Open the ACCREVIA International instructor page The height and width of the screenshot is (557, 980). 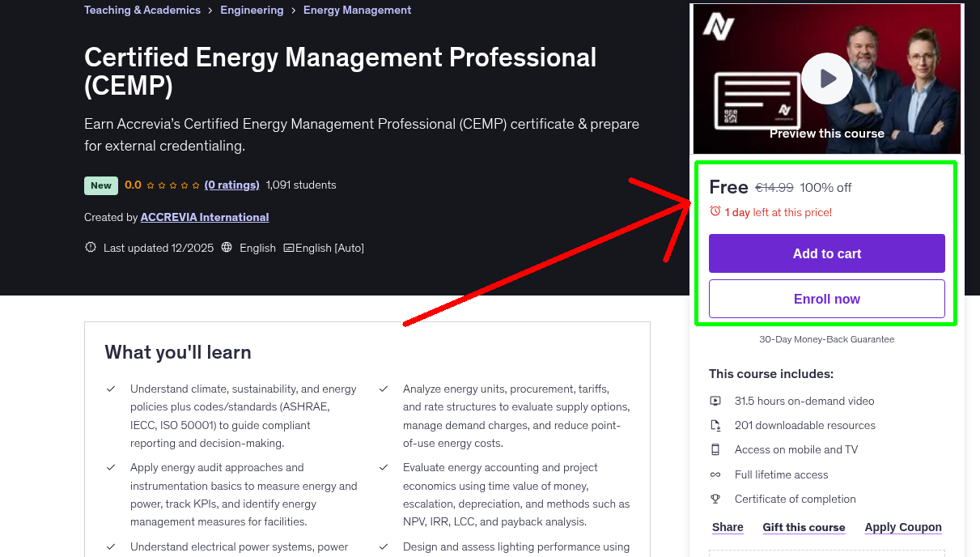pyautogui.click(x=204, y=217)
